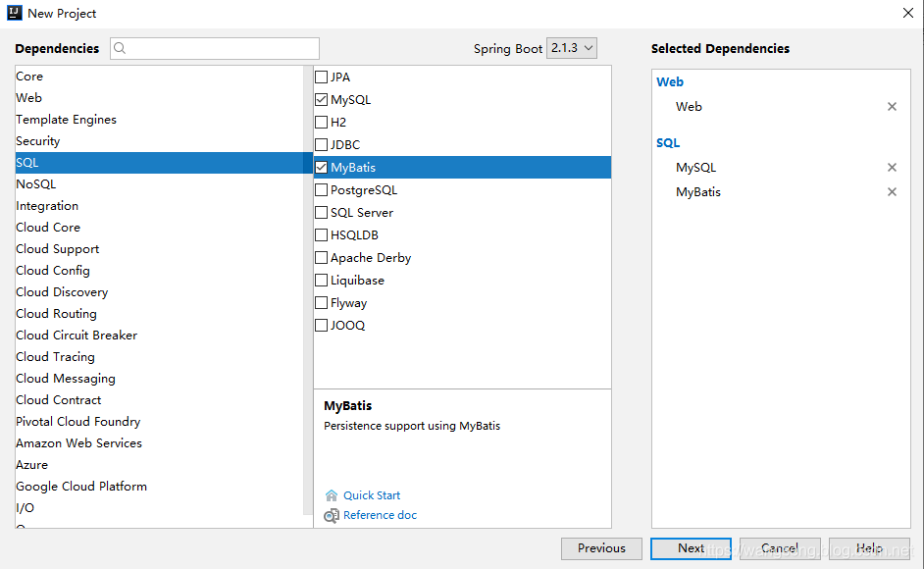Close the New Project dialog
The height and width of the screenshot is (569, 924).
907,13
